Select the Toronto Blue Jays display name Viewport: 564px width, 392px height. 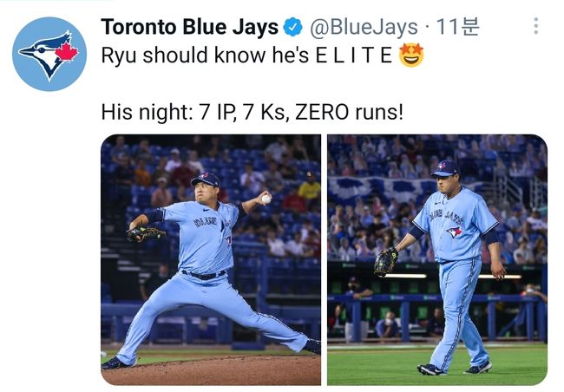coord(189,27)
